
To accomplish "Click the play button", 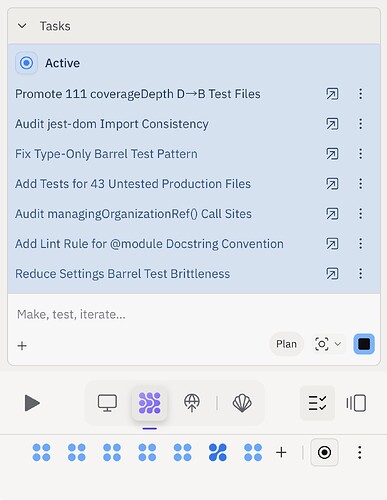I will click(32, 403).
